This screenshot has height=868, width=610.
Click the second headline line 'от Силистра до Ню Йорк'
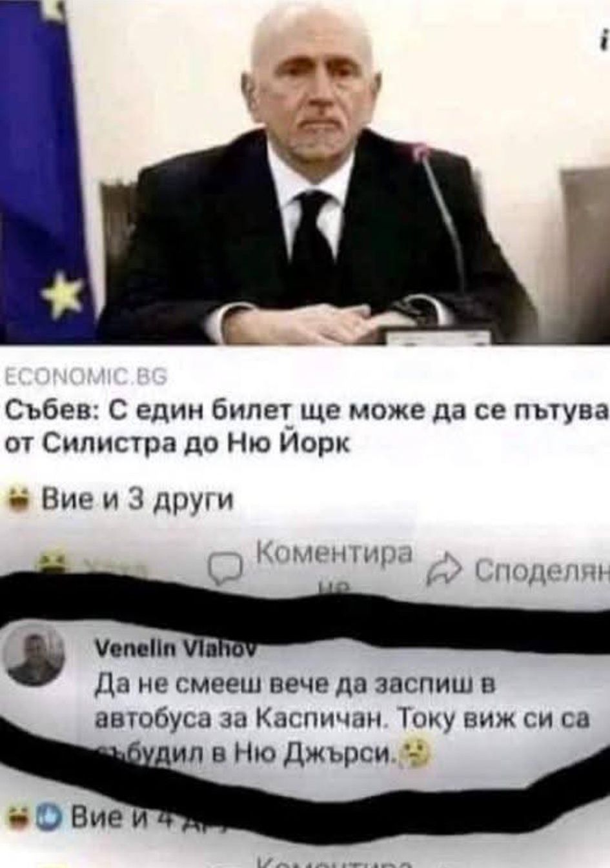[x=178, y=444]
